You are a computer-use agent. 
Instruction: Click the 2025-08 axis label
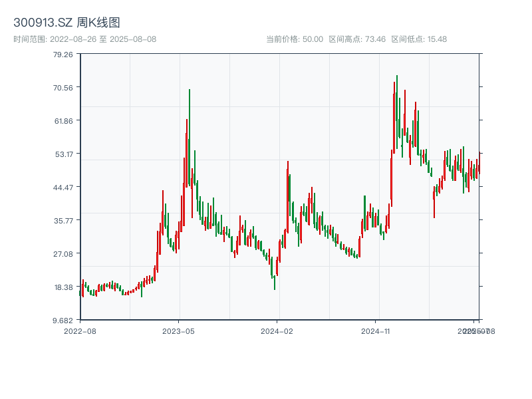476,331
